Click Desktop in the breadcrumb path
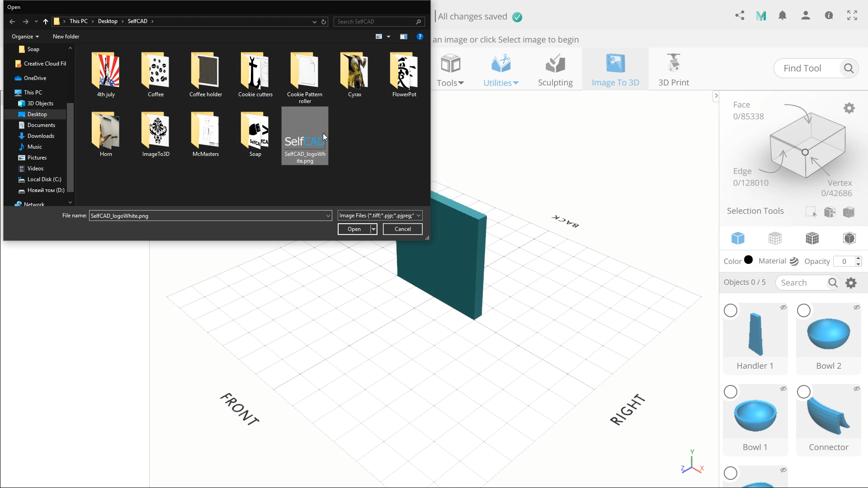 tap(108, 21)
